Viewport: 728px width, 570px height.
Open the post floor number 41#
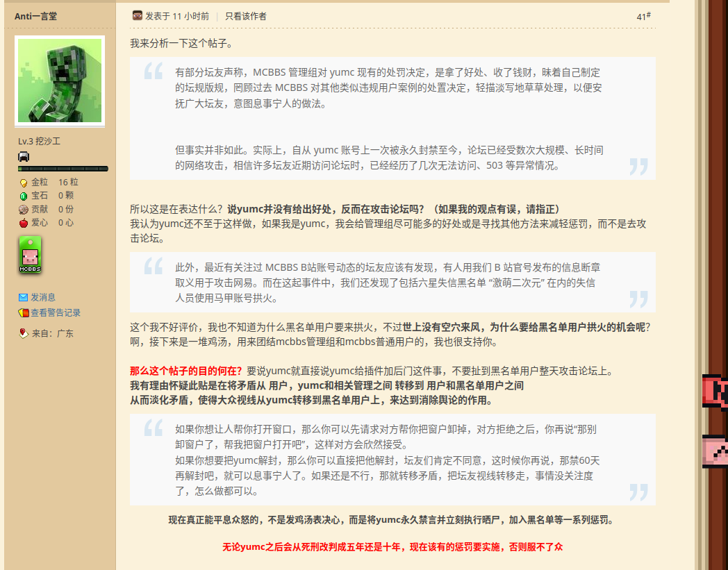click(643, 17)
